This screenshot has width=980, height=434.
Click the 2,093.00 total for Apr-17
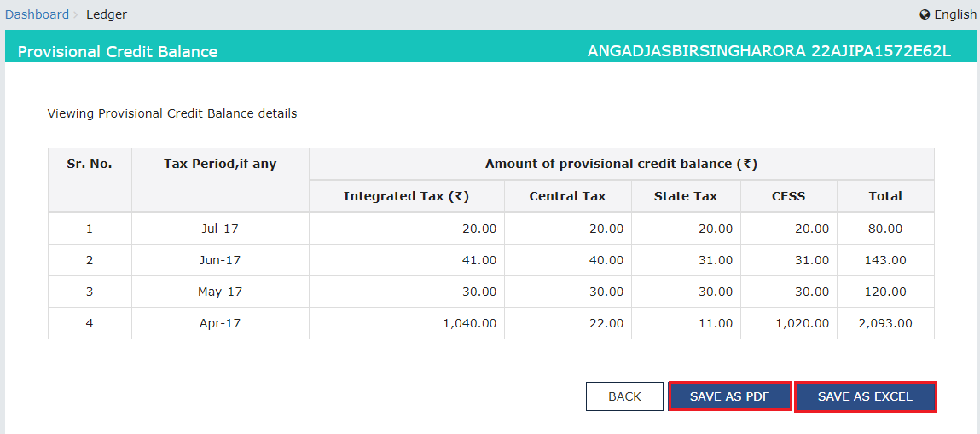tap(885, 323)
